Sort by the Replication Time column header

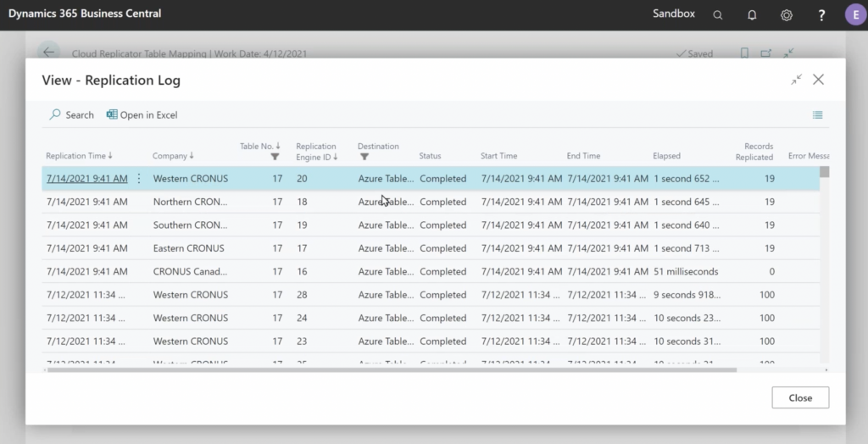coord(79,156)
